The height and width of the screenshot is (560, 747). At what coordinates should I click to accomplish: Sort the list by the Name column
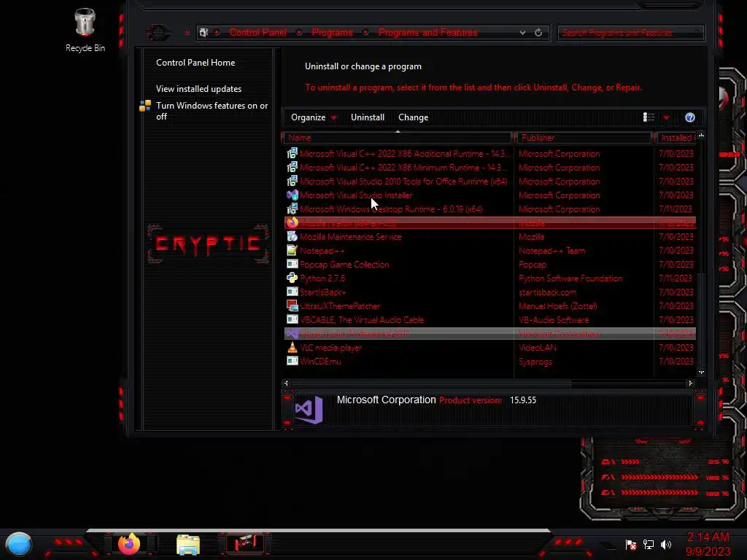(398, 138)
